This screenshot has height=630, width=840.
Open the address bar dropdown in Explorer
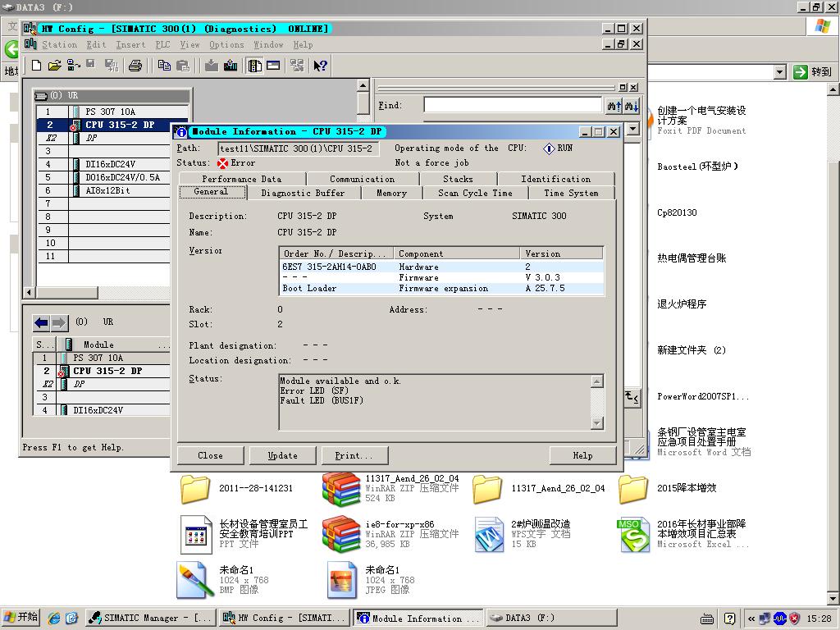(780, 72)
